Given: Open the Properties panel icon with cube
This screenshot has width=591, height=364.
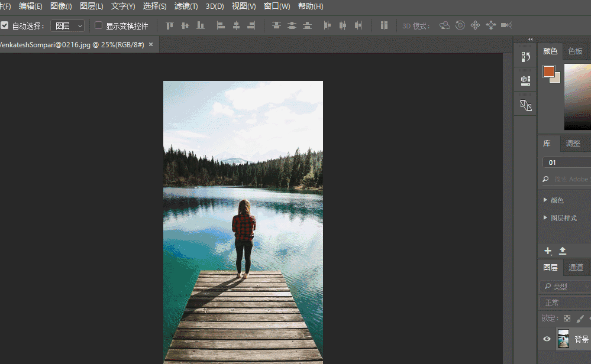Looking at the screenshot, I should 525,80.
